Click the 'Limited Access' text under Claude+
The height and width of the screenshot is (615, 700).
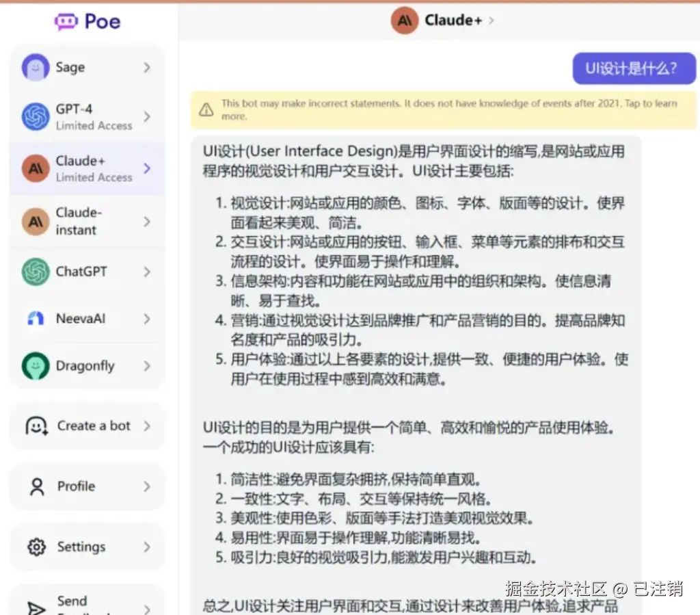94,178
